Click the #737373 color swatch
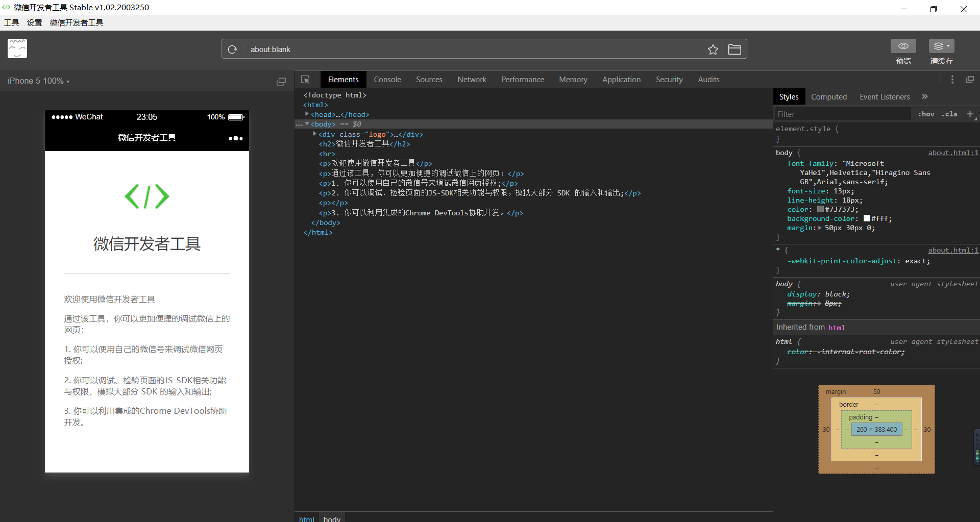Screen dimensions: 980x522 coord(820,209)
